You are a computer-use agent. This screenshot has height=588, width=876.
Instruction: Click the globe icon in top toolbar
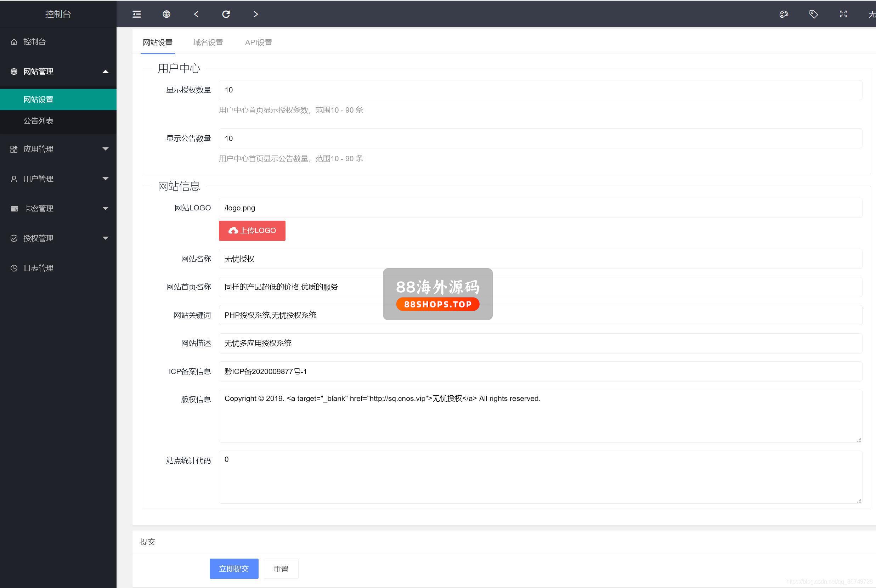point(166,14)
